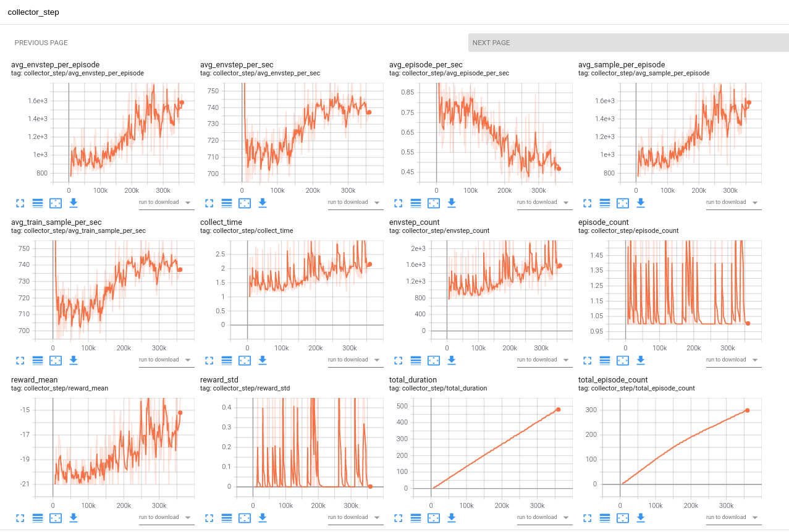Toggle y-axis log scale for avg_train_sample_per_sec
The height and width of the screenshot is (532, 789).
(38, 360)
